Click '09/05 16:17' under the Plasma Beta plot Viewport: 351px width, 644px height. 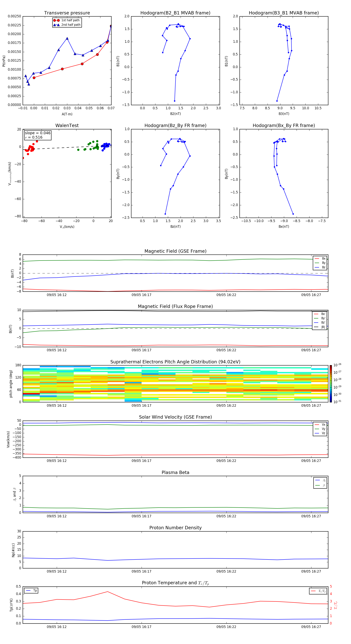pos(141,516)
